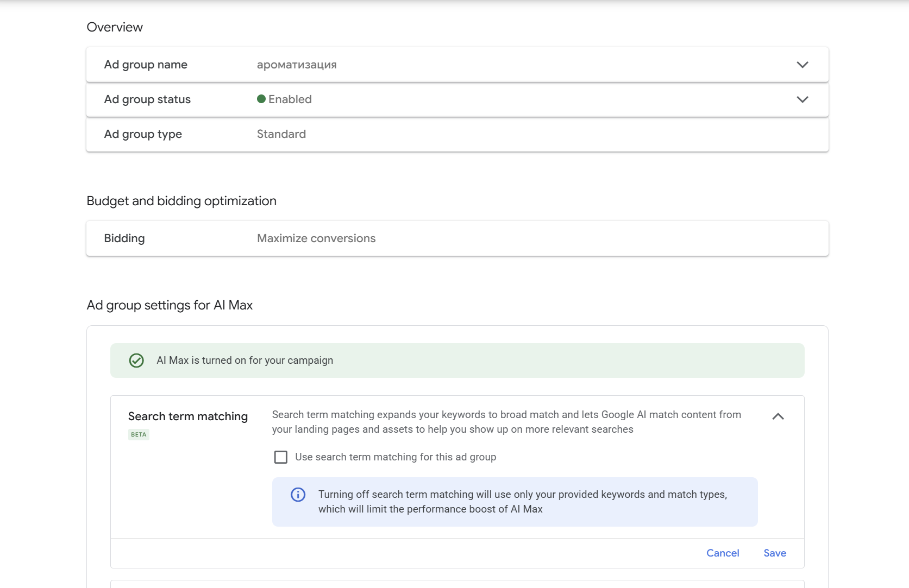Click 'AI Max is turned on' banner text

click(245, 361)
